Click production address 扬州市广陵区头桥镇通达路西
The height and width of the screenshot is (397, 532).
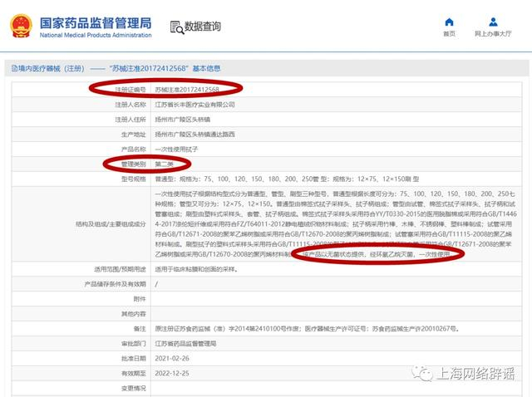(195, 135)
